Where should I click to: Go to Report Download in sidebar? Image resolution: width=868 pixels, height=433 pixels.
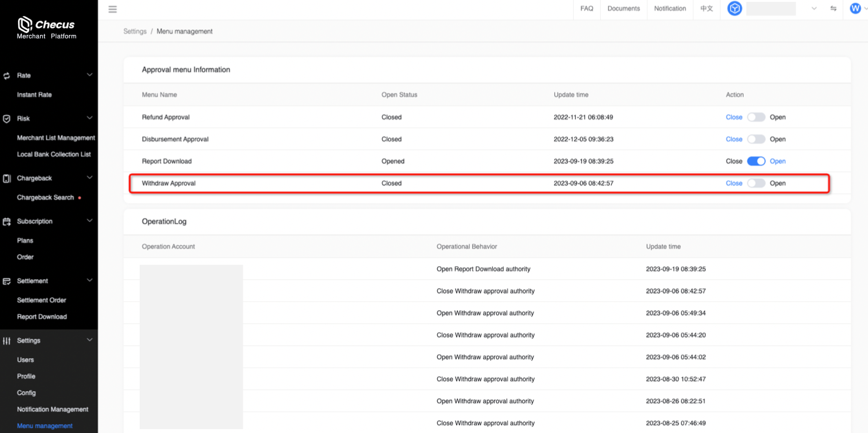point(41,317)
